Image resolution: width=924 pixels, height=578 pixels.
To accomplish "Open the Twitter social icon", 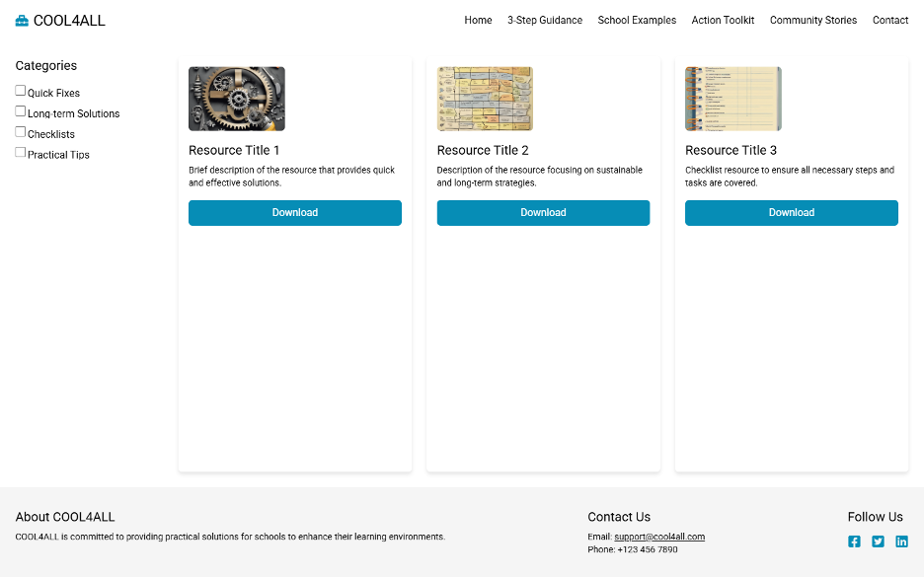I will coord(878,542).
